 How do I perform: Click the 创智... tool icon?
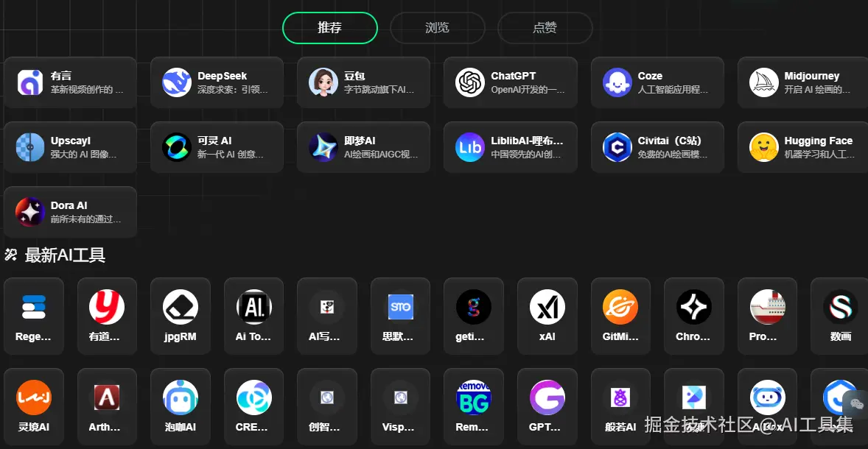click(327, 397)
